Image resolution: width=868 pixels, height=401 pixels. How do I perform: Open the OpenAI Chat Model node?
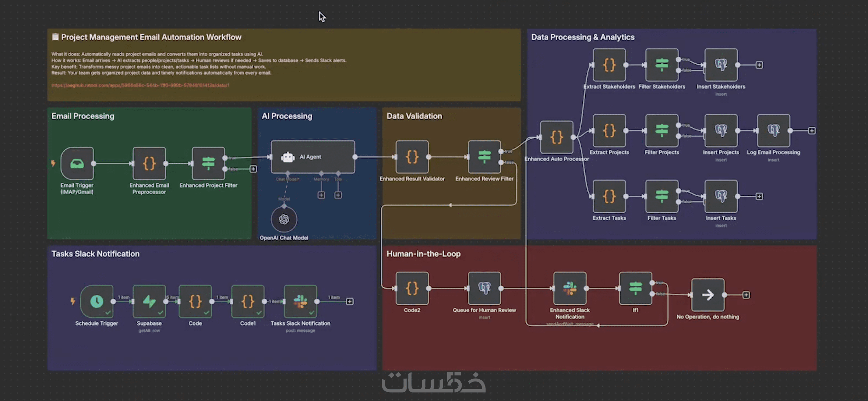284,220
